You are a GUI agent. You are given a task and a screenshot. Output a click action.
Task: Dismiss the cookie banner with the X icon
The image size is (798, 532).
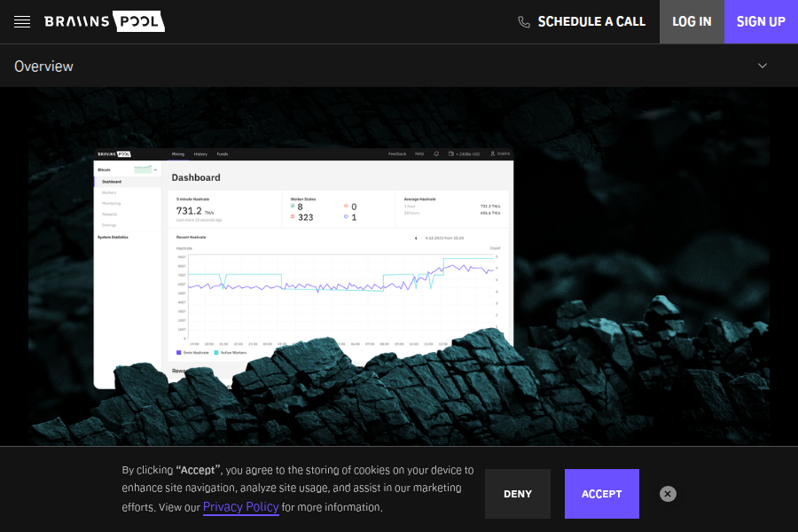tap(669, 494)
